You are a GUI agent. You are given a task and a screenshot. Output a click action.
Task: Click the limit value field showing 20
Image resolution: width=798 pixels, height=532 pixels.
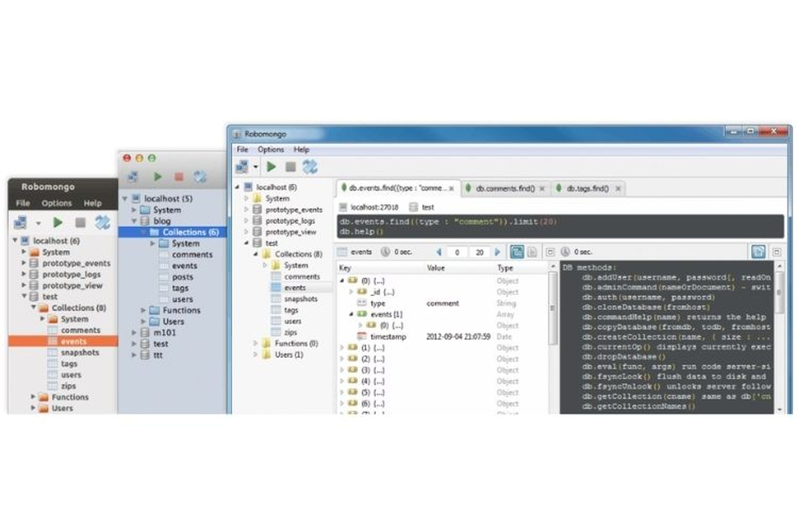[x=479, y=252]
